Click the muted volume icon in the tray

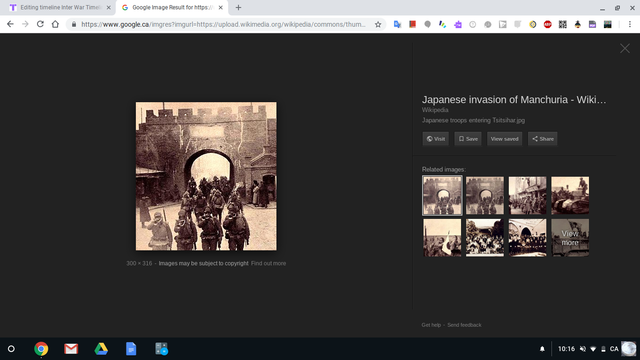(x=582, y=349)
